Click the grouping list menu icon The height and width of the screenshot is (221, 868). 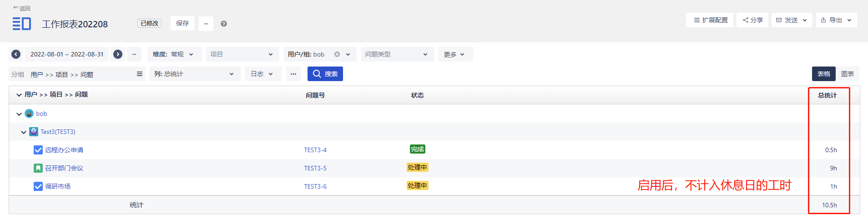tap(140, 74)
